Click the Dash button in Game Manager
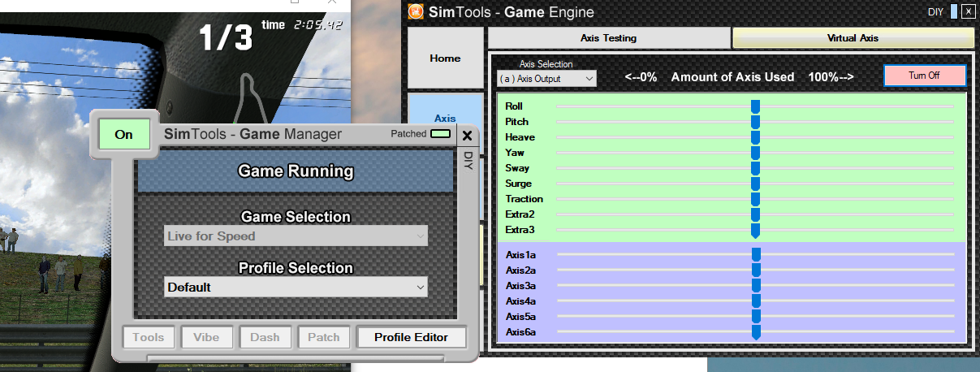Screen dimensions: 980x372 point(265,337)
